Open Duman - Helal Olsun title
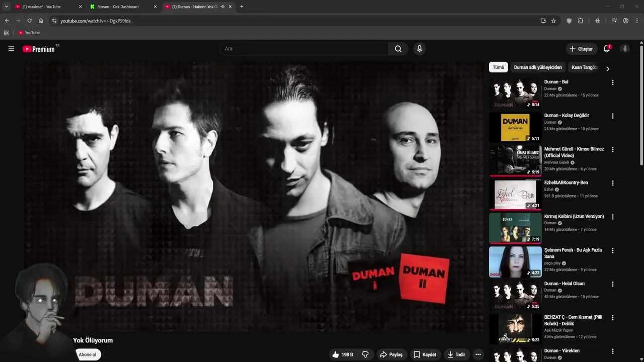Image resolution: width=644 pixels, height=362 pixels. 565,284
